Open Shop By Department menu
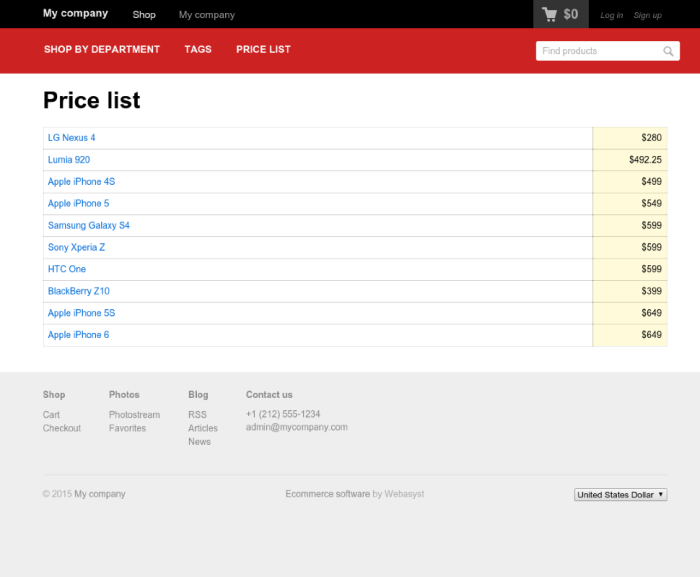700x577 pixels. point(102,49)
